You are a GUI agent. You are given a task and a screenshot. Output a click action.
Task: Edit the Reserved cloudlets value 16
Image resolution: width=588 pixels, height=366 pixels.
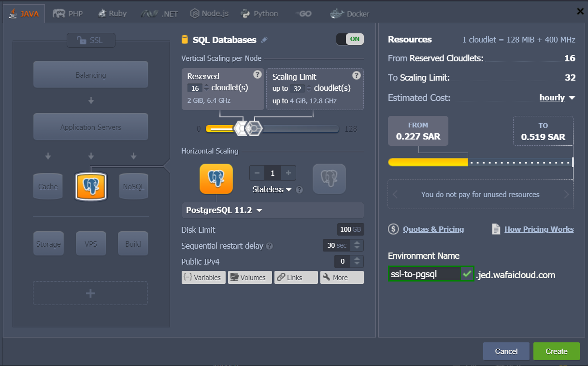point(195,88)
